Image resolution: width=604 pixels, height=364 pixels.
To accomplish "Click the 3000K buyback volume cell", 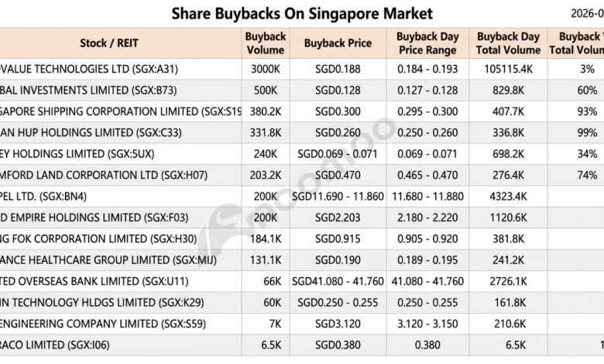I will [x=266, y=70].
